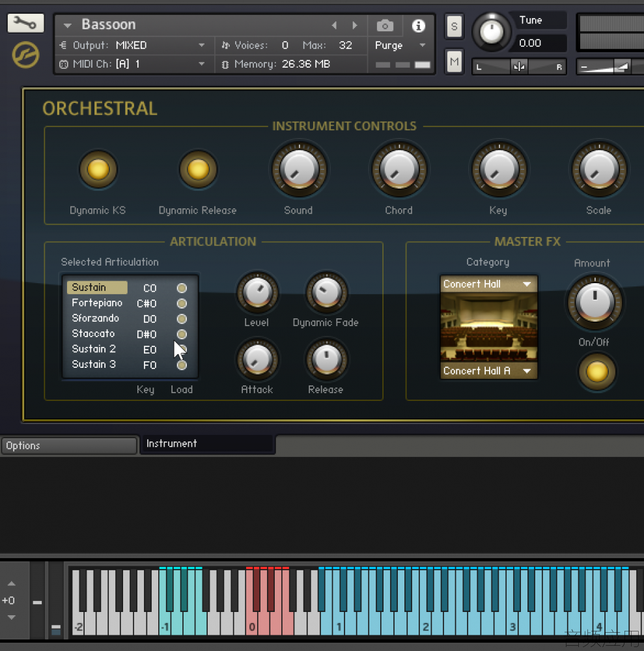Toggle load for Sustain articulation

click(182, 288)
